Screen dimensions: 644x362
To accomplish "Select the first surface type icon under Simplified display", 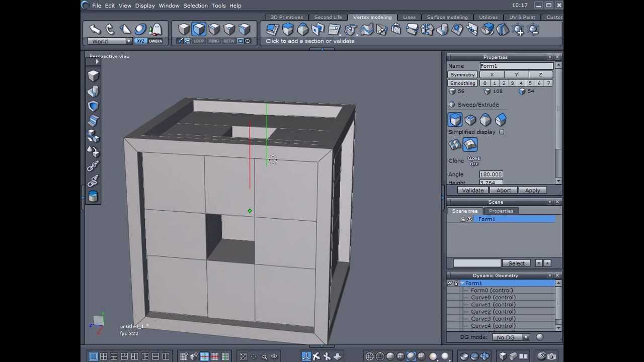I will pyautogui.click(x=455, y=145).
